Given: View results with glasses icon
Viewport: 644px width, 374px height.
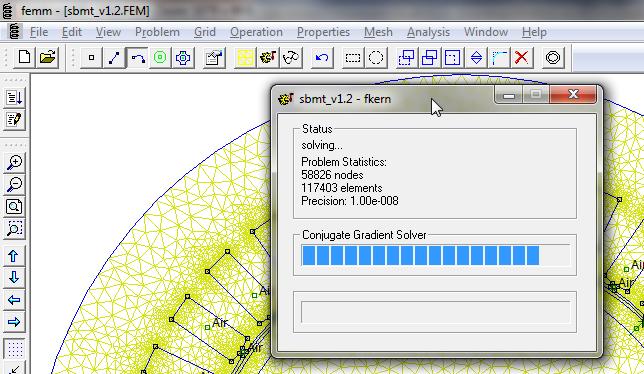Looking at the screenshot, I should 291,57.
